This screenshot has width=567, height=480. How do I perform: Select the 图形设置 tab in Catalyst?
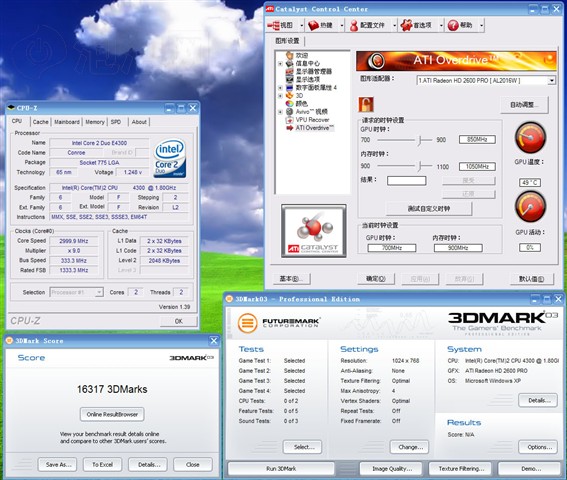(288, 41)
